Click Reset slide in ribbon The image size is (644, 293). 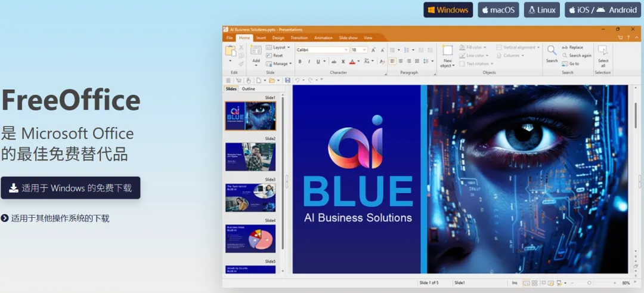point(274,55)
